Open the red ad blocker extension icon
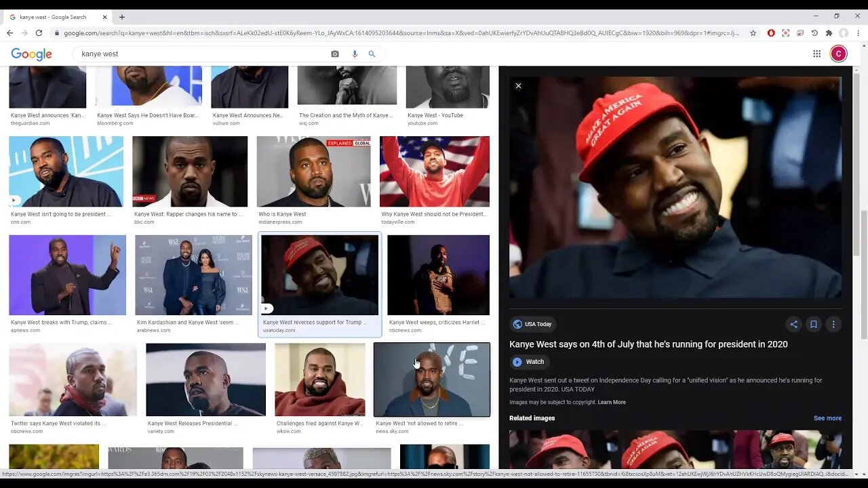The width and height of the screenshot is (868, 488). [x=771, y=33]
